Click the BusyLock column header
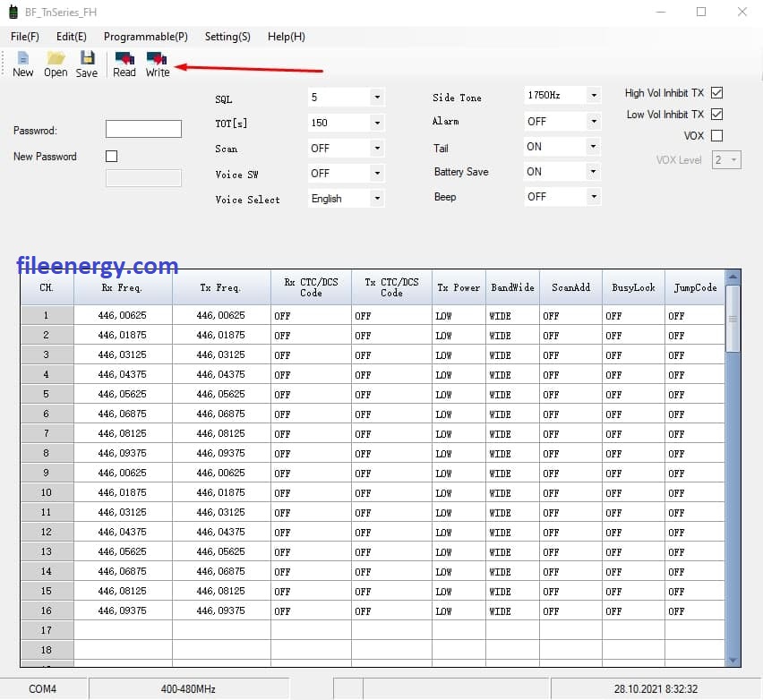The image size is (763, 700). click(633, 287)
